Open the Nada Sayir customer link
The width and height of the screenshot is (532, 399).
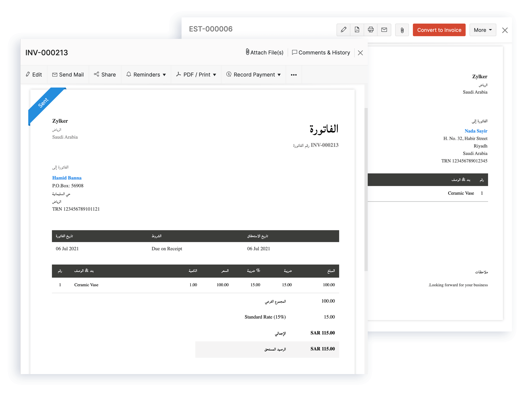tap(475, 131)
